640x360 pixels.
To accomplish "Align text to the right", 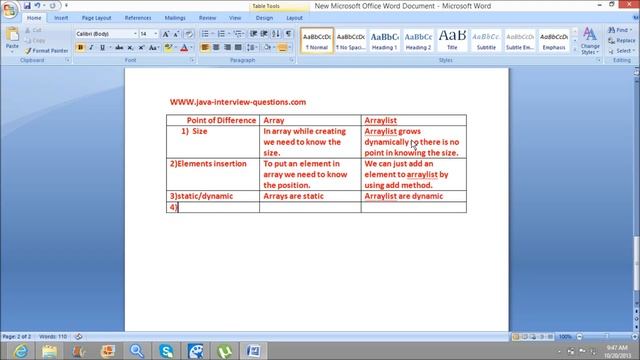I will [x=227, y=48].
